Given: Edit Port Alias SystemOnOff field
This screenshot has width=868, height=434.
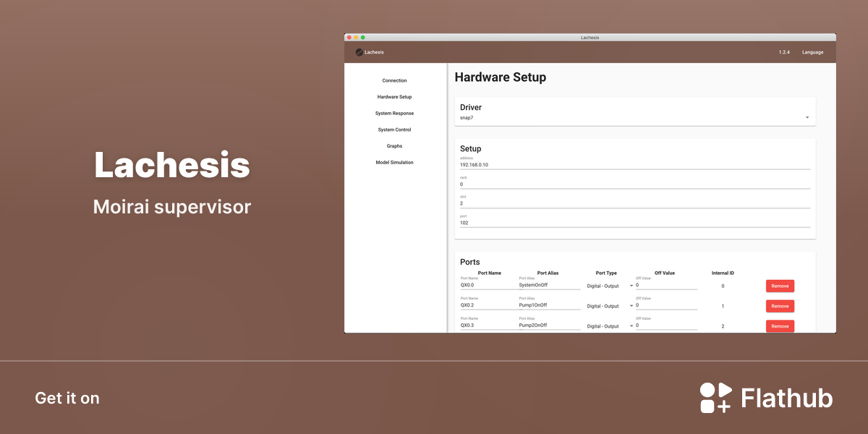Looking at the screenshot, I should (550, 285).
